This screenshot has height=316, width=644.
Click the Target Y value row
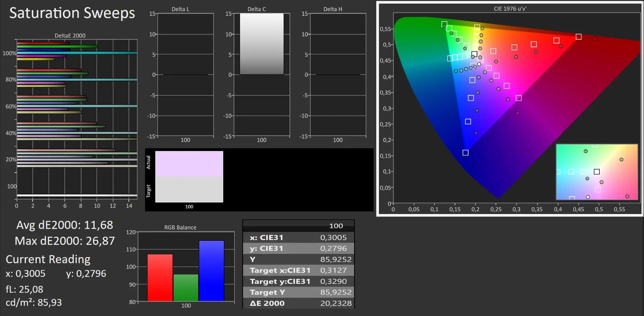(x=299, y=292)
